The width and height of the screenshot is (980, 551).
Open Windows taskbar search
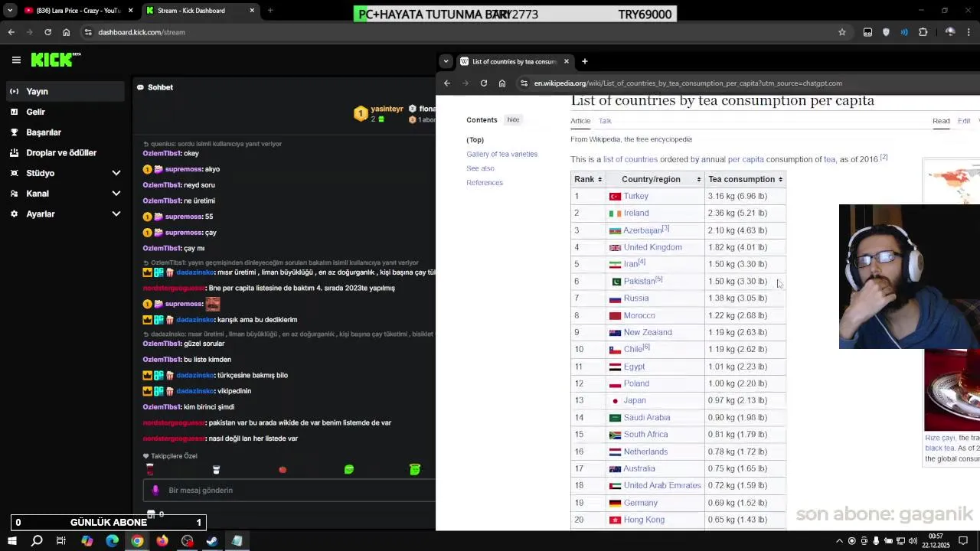point(37,541)
